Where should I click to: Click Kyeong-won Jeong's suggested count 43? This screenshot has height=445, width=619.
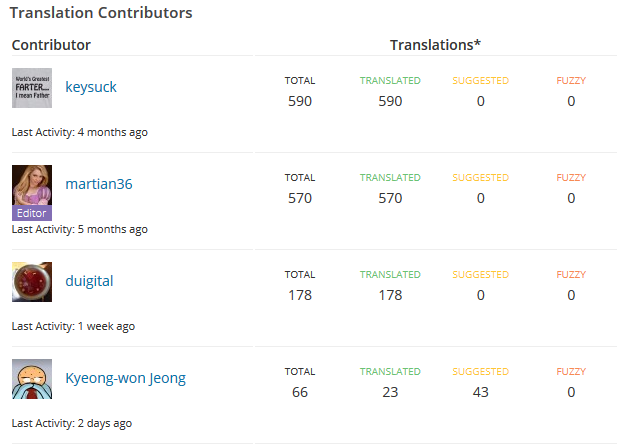pos(480,392)
